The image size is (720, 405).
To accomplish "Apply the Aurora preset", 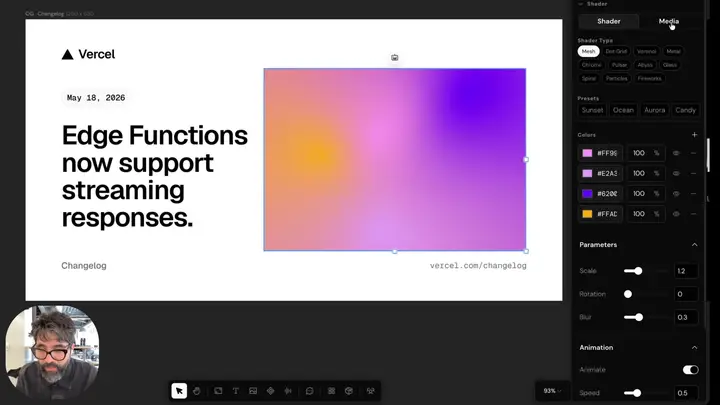I will [x=654, y=110].
